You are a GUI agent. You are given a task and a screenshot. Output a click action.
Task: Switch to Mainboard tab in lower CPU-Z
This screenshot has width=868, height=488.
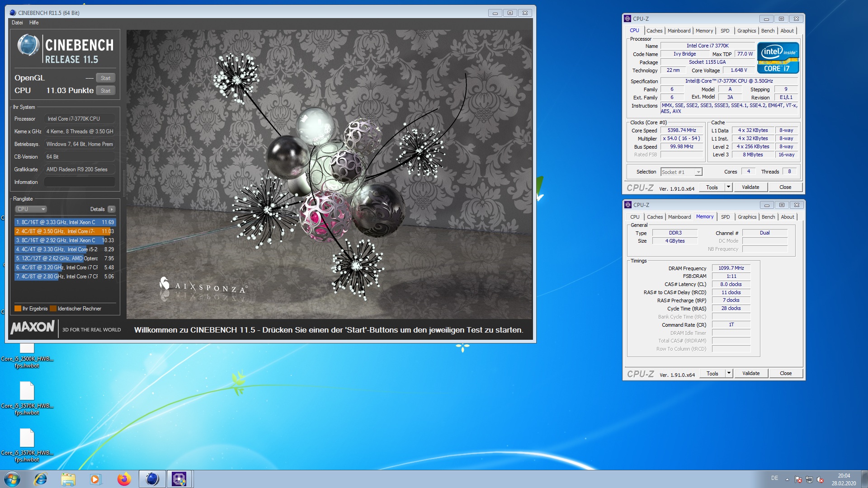679,217
